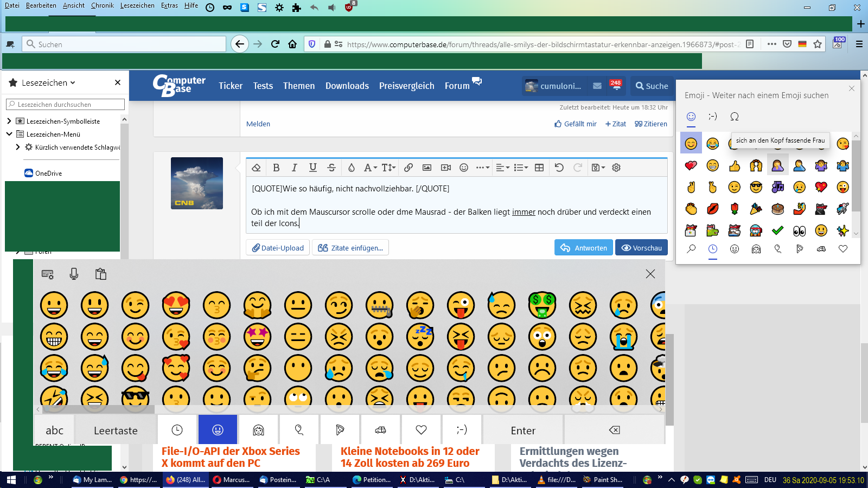This screenshot has width=868, height=488.
Task: Show people emoji category on touch keyboard
Action: click(x=258, y=430)
